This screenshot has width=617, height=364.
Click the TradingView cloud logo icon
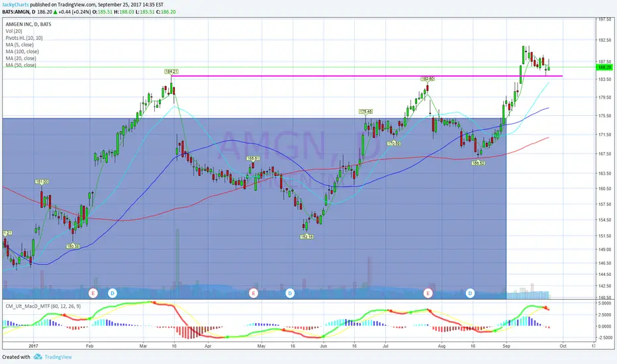38,357
